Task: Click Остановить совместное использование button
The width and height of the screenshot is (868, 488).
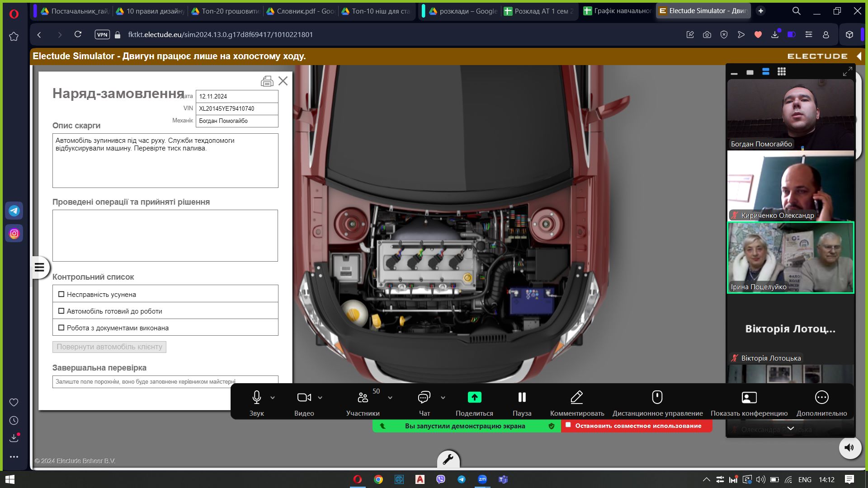Action: pyautogui.click(x=637, y=426)
